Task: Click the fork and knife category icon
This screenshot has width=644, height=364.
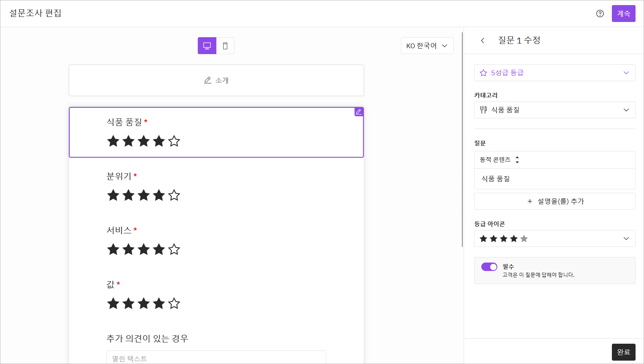Action: coord(483,110)
